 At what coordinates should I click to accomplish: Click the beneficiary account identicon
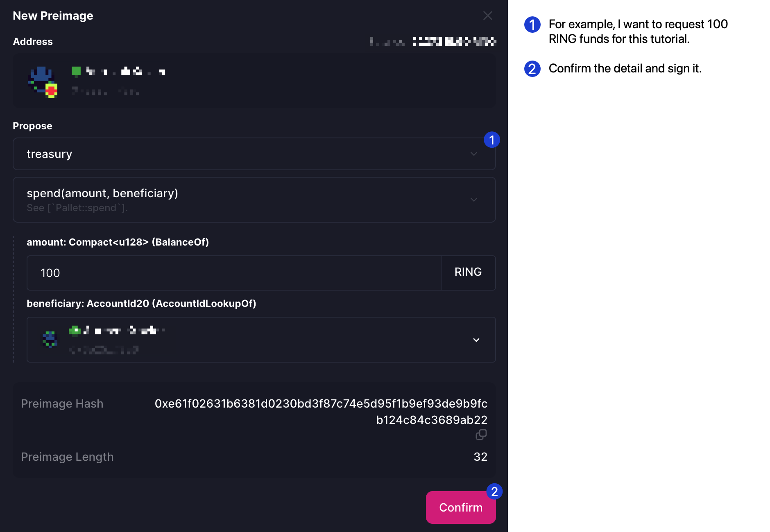[x=50, y=339]
